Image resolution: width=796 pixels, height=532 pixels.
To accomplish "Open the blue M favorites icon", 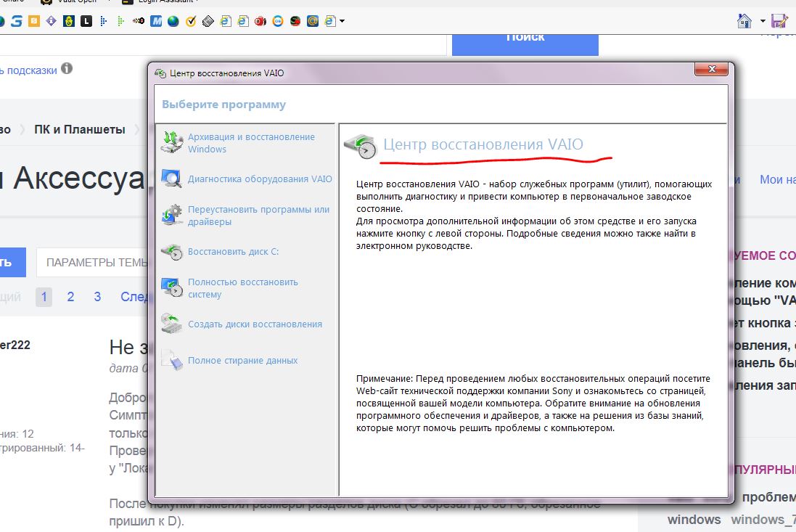I will coord(156,22).
